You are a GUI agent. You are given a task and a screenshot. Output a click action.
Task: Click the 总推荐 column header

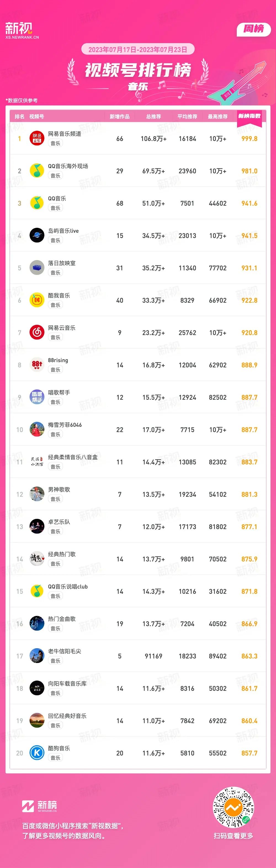[153, 117]
